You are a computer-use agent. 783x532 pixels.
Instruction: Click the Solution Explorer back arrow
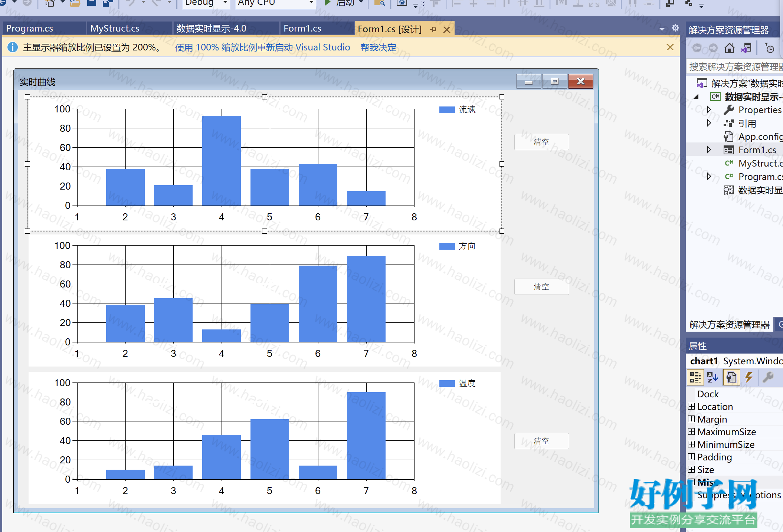pos(697,48)
